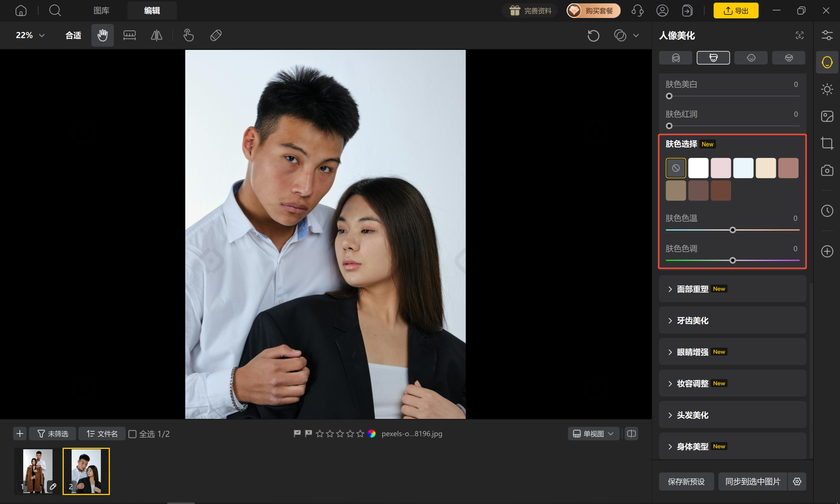840x504 pixels.
Task: Go to the home screen icon
Action: 21,10
